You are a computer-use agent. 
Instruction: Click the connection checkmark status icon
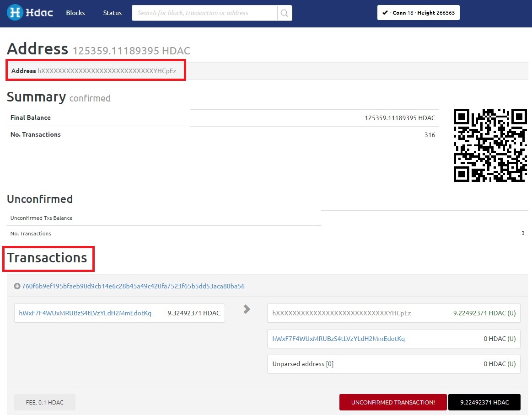[385, 12]
